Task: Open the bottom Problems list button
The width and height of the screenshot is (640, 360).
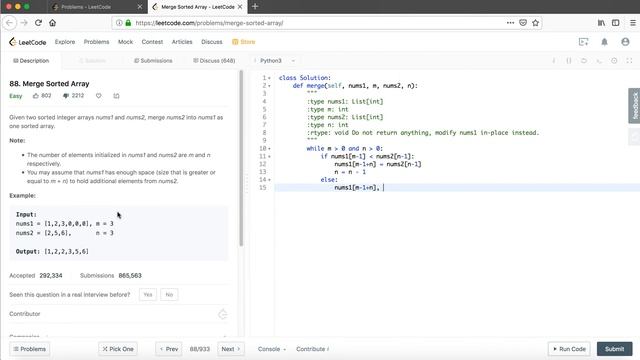Action: coord(29,349)
